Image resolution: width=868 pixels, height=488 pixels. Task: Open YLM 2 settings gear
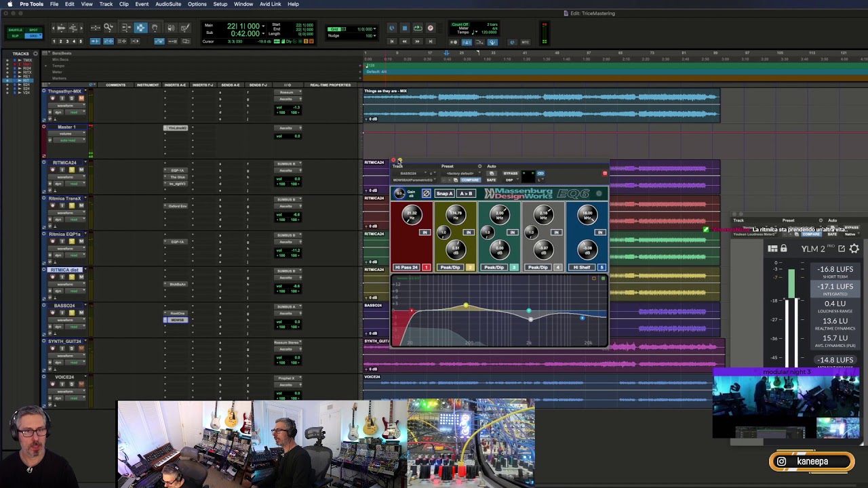(x=854, y=249)
